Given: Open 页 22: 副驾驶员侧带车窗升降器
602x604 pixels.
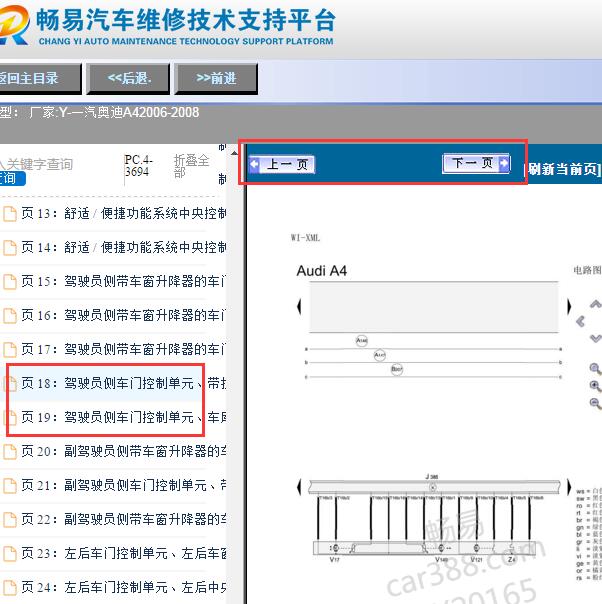Looking at the screenshot, I should tap(123, 519).
